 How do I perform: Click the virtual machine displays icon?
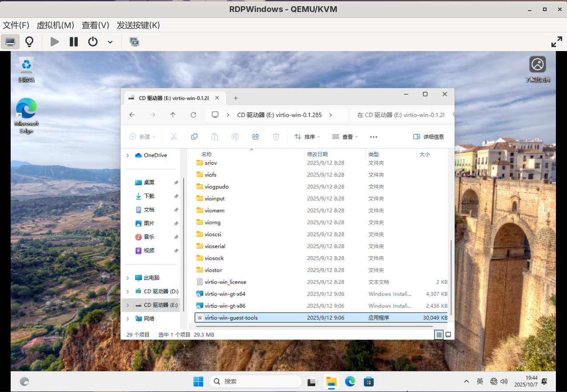tap(134, 41)
